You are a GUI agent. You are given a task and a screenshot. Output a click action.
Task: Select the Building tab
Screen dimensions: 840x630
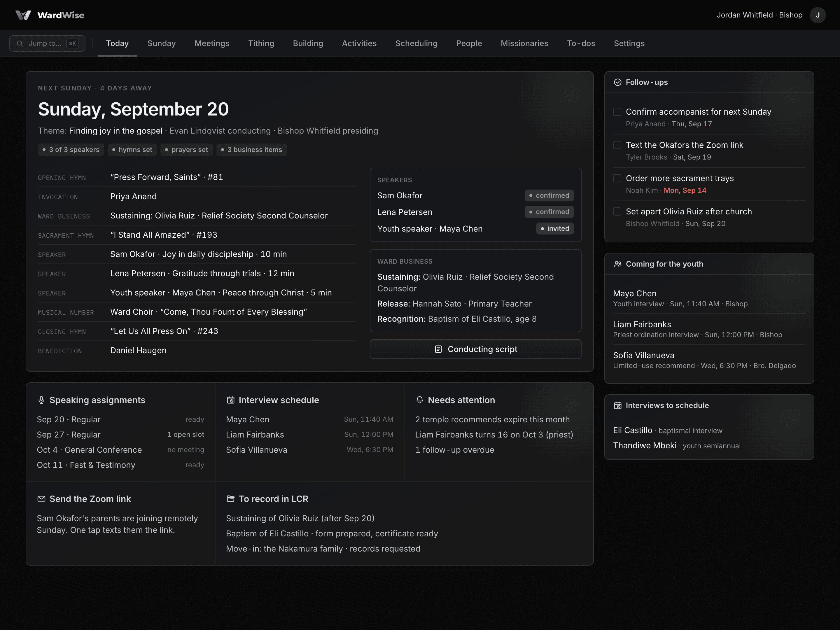pos(308,43)
